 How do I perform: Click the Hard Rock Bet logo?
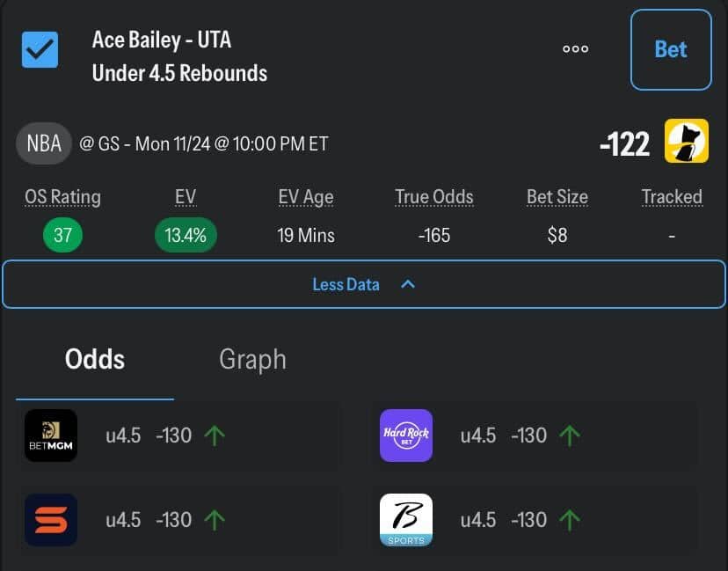(406, 436)
